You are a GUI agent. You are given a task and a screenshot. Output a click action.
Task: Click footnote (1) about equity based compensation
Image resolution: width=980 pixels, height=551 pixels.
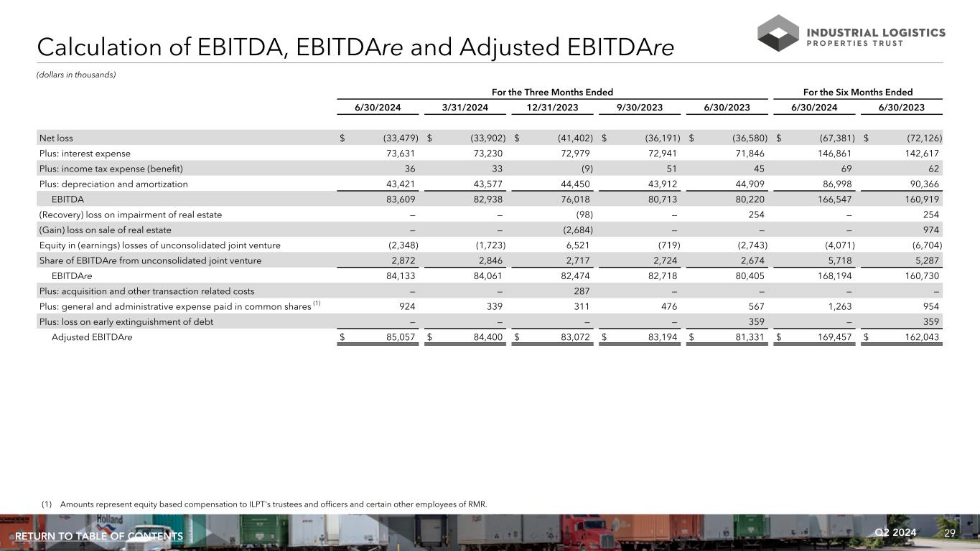[263, 504]
